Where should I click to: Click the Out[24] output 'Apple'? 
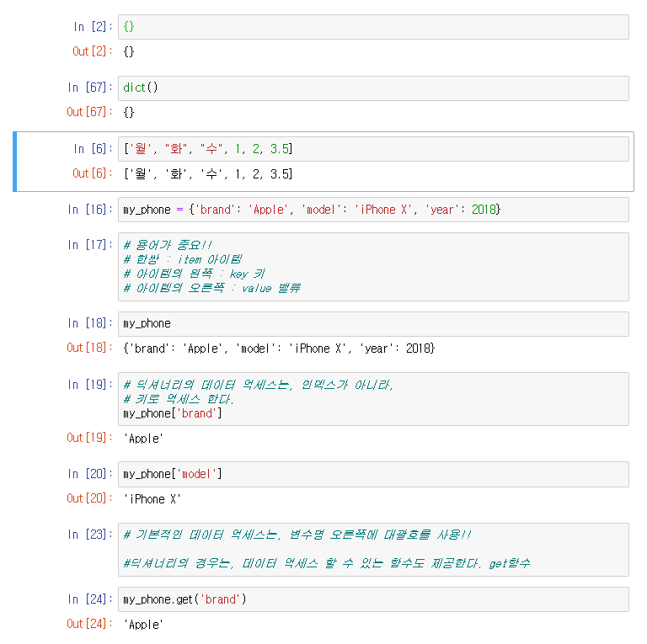[x=143, y=625]
